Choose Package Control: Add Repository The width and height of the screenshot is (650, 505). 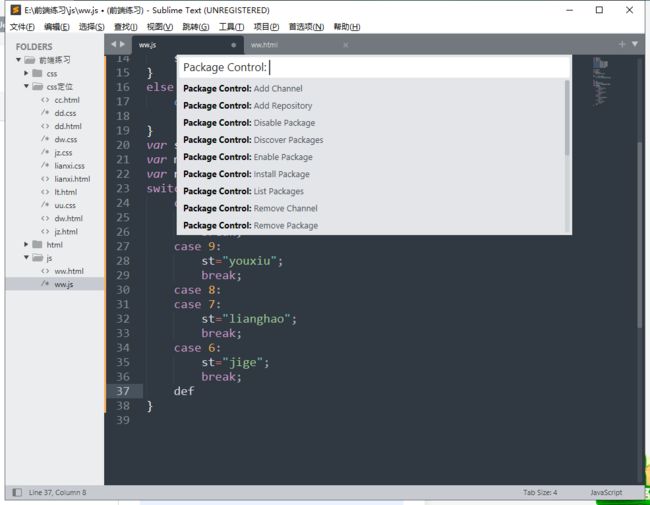pos(371,106)
